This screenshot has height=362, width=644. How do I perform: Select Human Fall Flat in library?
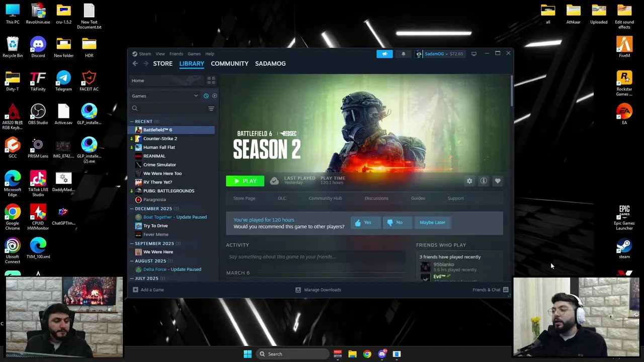(159, 147)
